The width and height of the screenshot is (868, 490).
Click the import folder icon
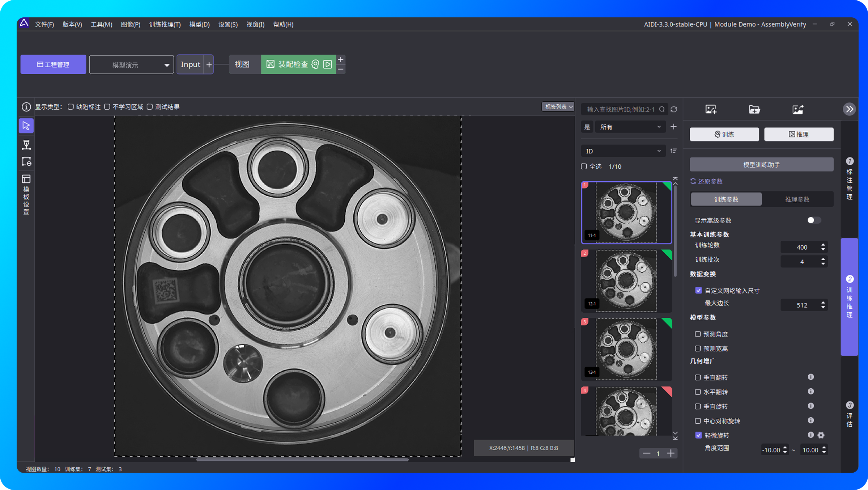click(754, 109)
